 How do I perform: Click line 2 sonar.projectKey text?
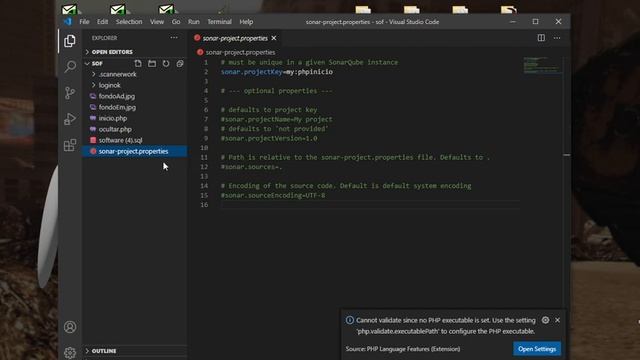[x=277, y=72]
